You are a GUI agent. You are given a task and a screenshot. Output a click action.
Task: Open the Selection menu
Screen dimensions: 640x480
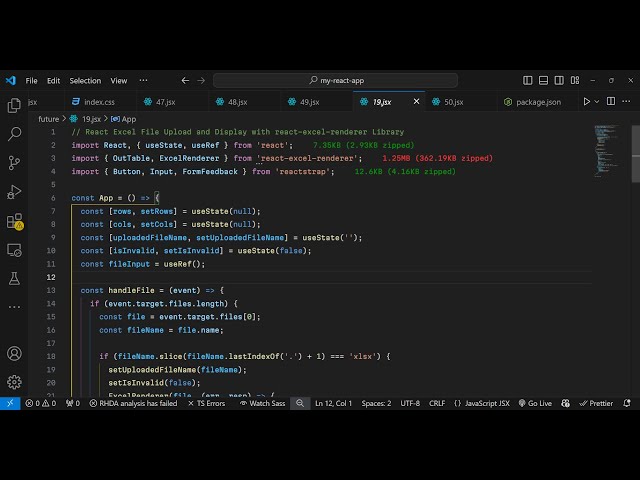point(85,80)
